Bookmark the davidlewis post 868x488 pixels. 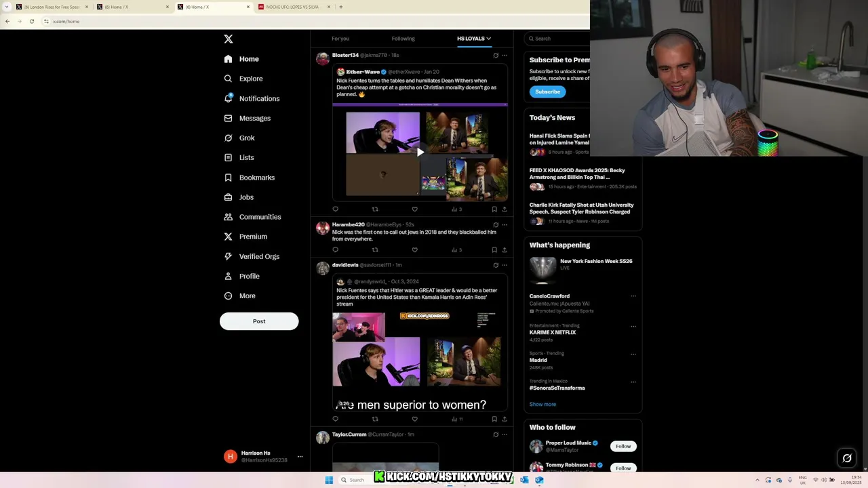(494, 419)
